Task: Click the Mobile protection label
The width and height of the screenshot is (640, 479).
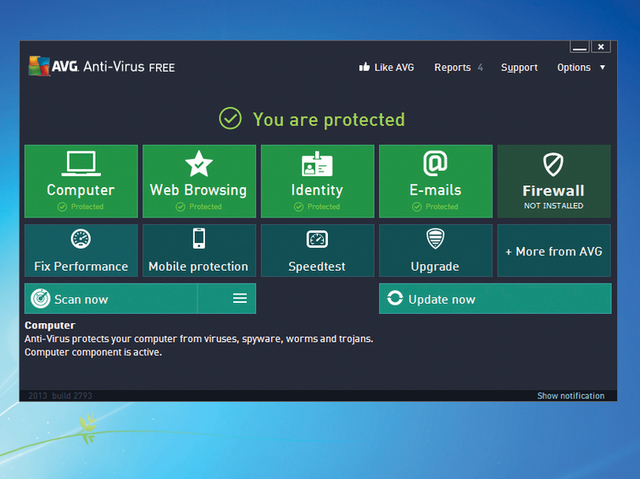Action: 198,266
